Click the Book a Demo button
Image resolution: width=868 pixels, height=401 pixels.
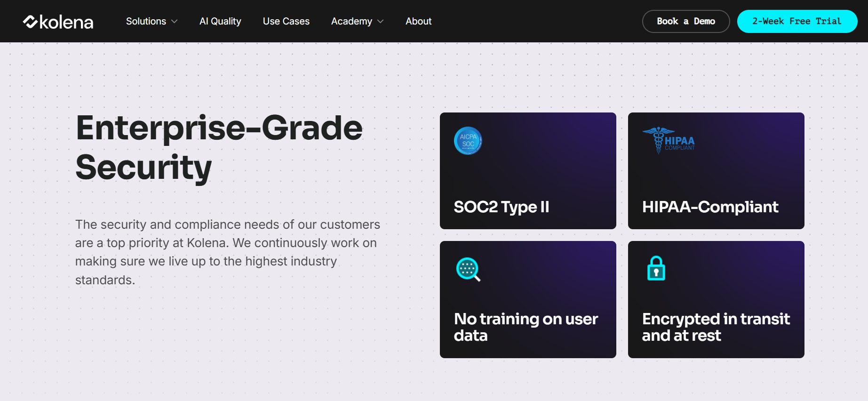pos(686,21)
